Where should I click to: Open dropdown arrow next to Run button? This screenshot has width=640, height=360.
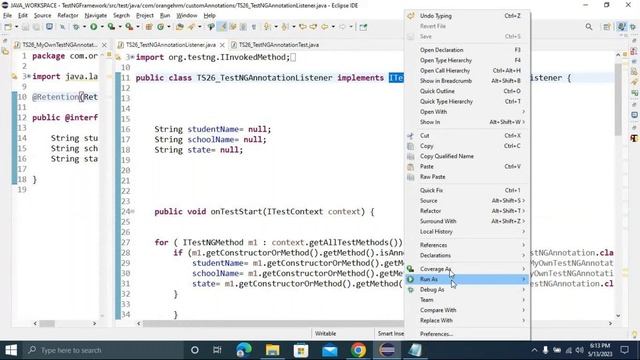[x=102, y=27]
